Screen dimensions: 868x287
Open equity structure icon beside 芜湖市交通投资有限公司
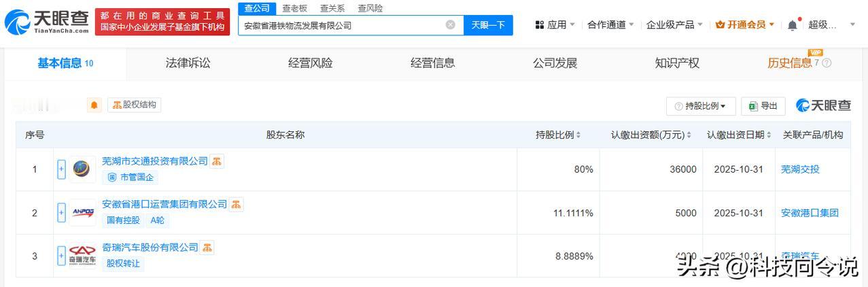click(x=217, y=161)
